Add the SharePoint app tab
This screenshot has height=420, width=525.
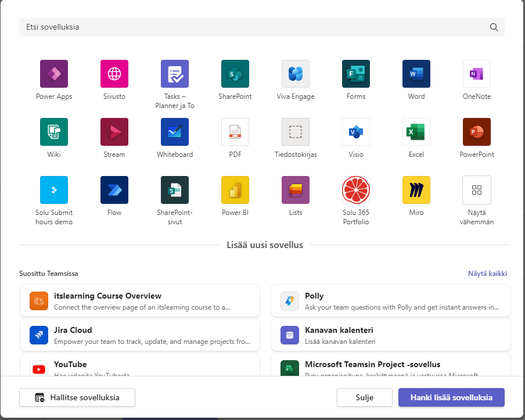tap(235, 74)
